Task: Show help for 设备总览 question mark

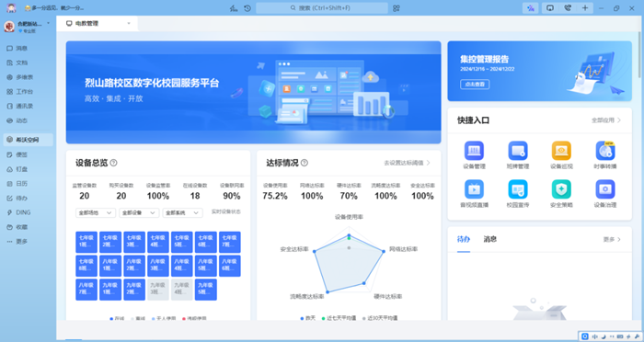Action: (114, 163)
